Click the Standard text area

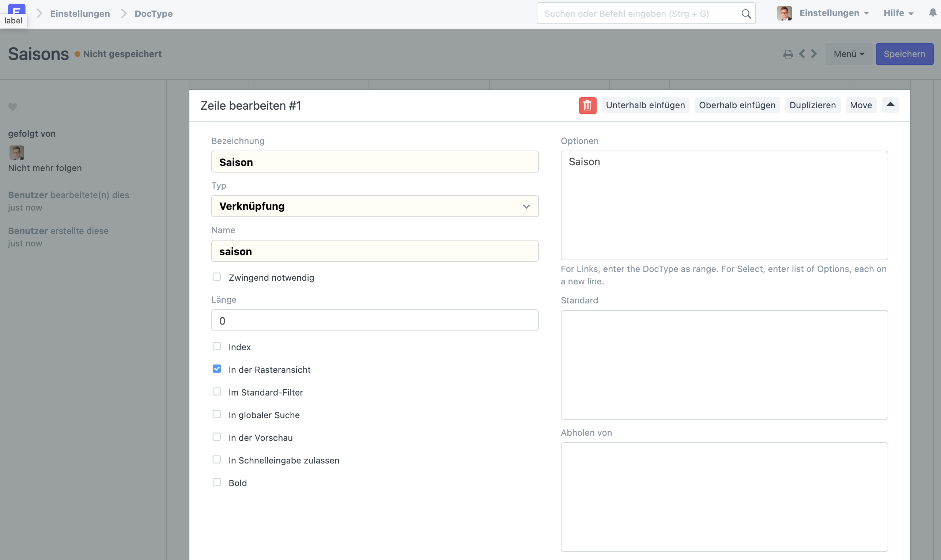[724, 365]
